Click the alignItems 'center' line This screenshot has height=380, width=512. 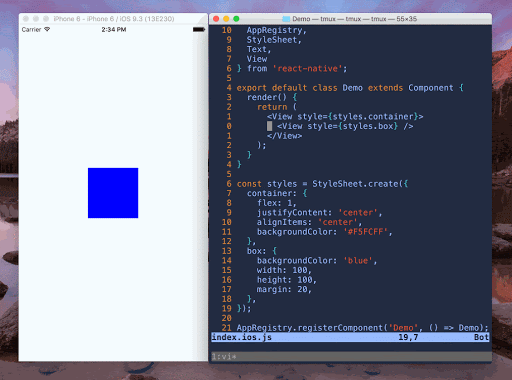pos(309,222)
